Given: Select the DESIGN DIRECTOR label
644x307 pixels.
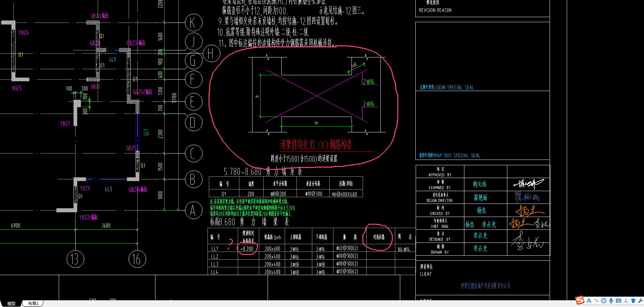Looking at the screenshot, I should click(440, 201).
